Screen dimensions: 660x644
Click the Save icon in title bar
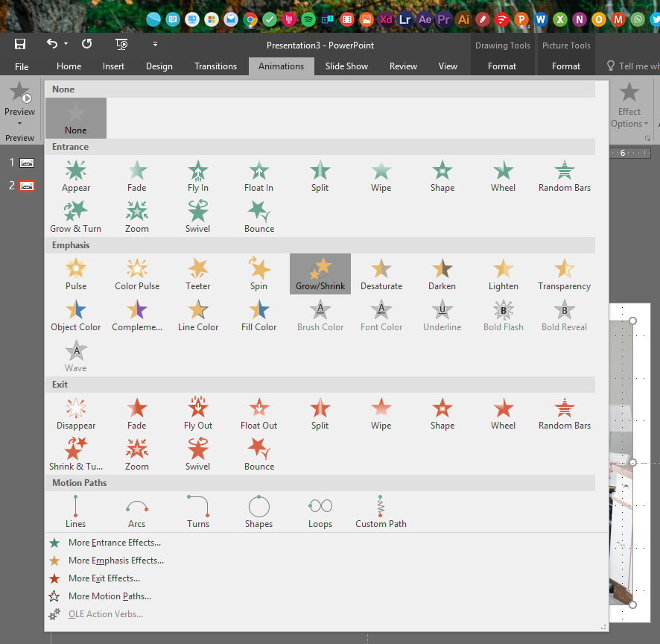point(20,45)
